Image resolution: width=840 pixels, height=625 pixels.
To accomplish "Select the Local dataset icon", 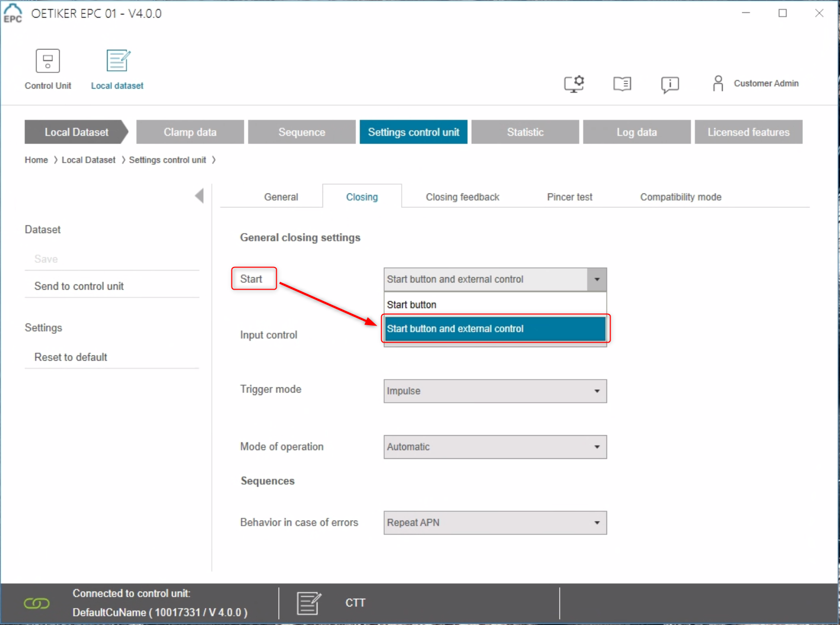I will (x=118, y=61).
